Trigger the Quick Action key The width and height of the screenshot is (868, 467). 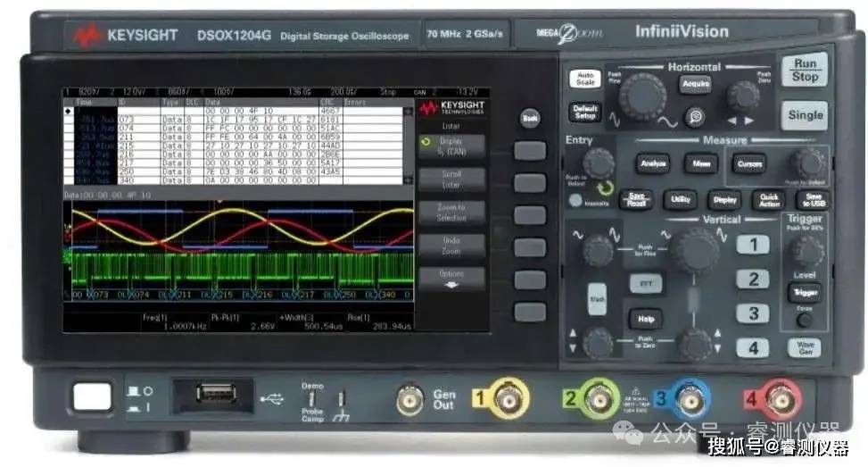tap(769, 200)
